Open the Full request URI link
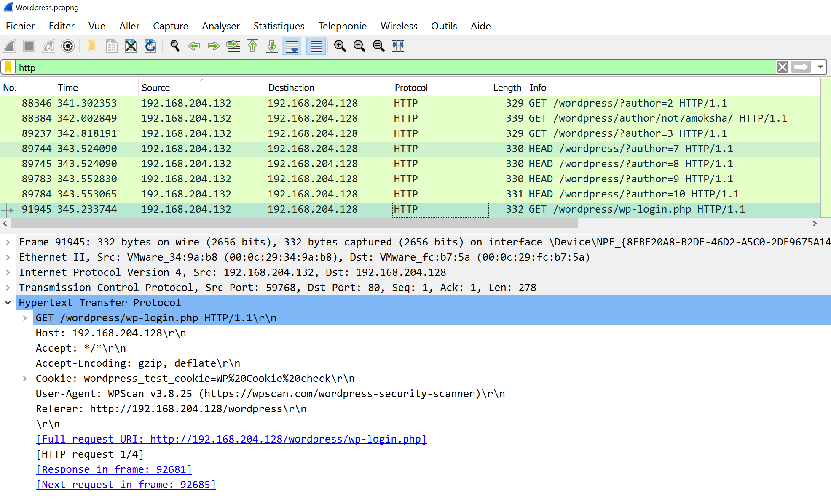This screenshot has width=831, height=504. (231, 439)
